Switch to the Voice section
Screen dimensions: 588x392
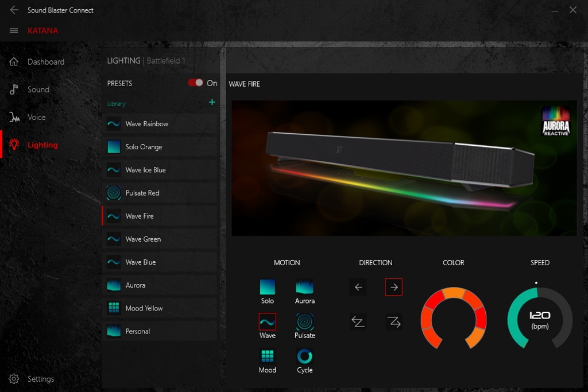(36, 117)
